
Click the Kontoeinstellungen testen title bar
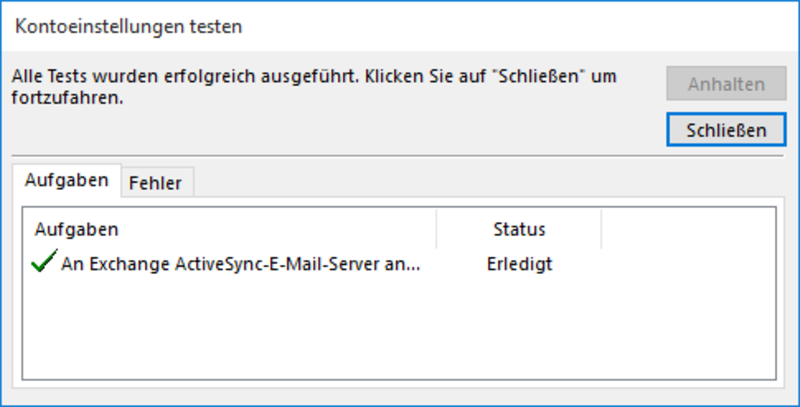click(400, 26)
